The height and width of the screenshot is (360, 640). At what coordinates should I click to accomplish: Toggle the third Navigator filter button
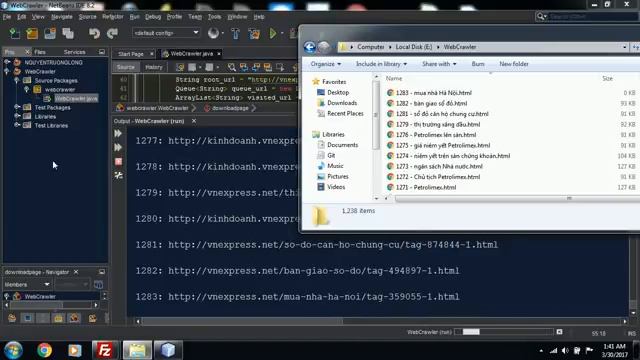coord(43,318)
